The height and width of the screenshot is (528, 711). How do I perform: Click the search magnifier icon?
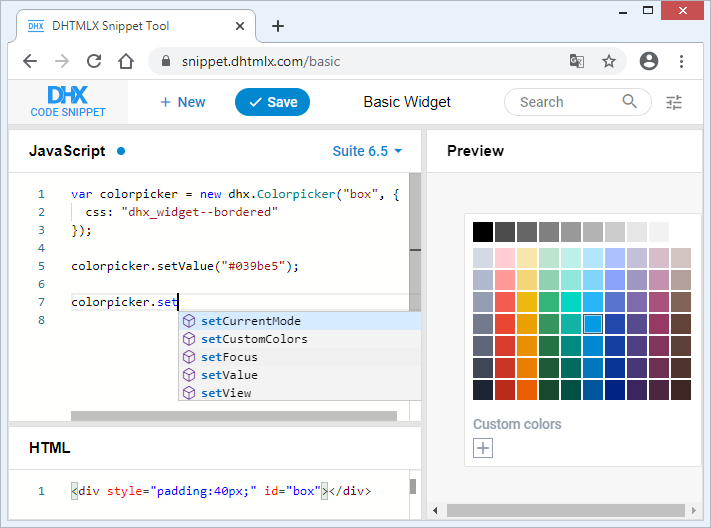(629, 101)
